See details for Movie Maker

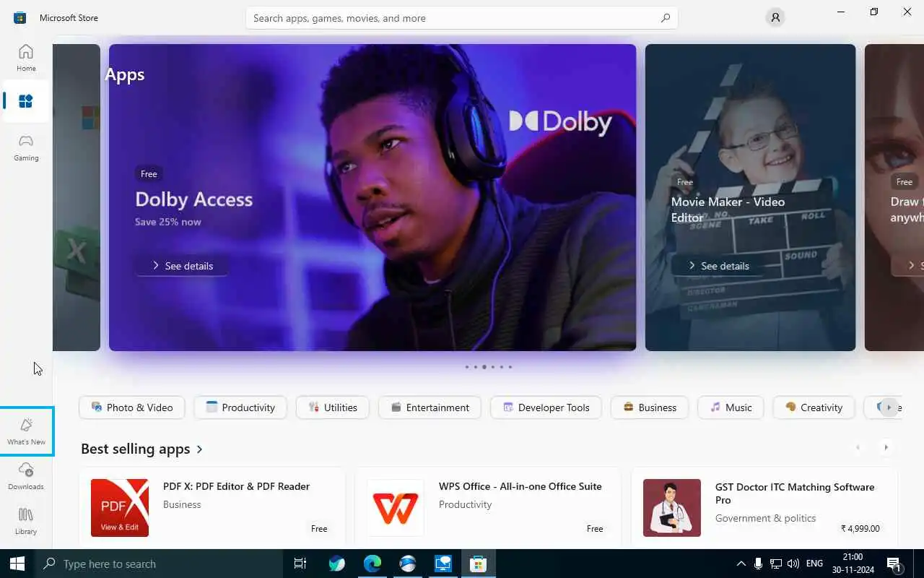pos(718,266)
